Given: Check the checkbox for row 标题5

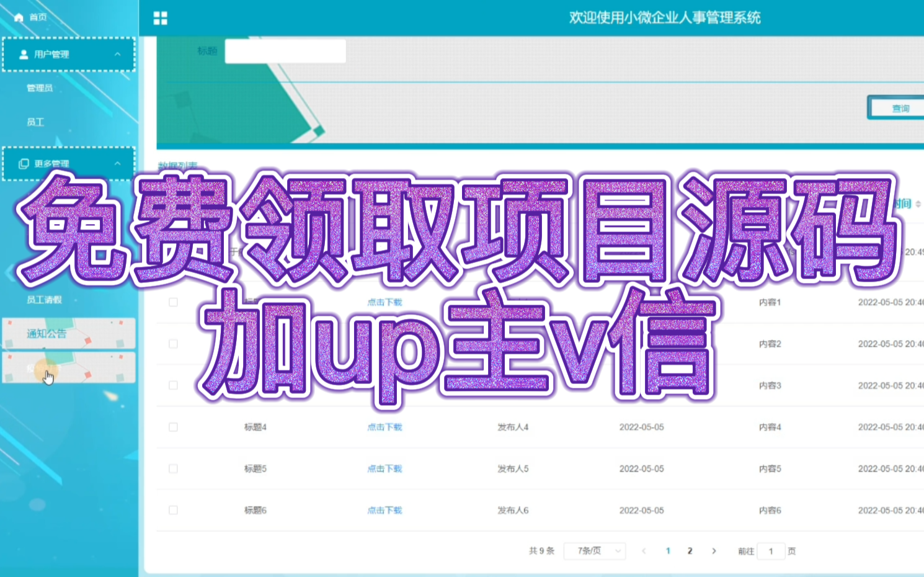Looking at the screenshot, I should tap(173, 468).
